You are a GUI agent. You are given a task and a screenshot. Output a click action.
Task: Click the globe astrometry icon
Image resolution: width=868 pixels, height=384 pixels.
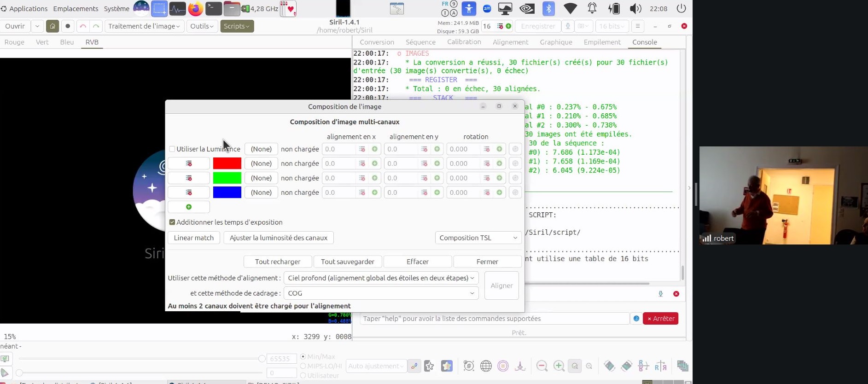click(486, 366)
